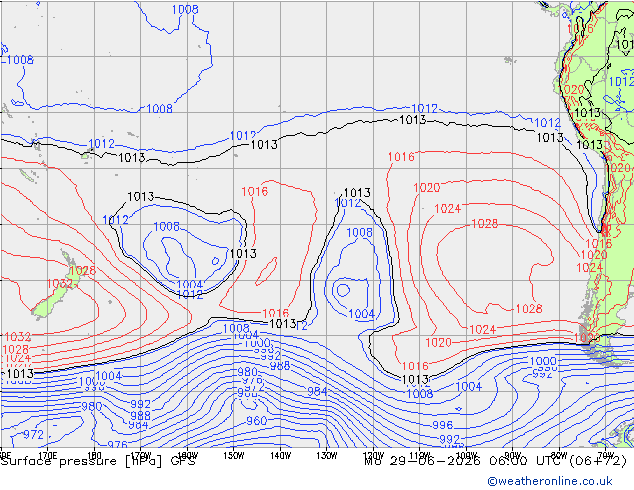Click the 1004 label near 100W in south
Image resolution: width=634 pixels, height=490 pixels.
(x=469, y=387)
